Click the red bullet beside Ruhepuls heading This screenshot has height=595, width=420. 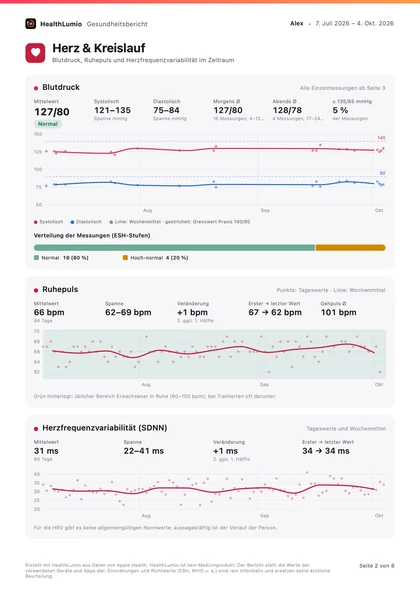(x=36, y=290)
